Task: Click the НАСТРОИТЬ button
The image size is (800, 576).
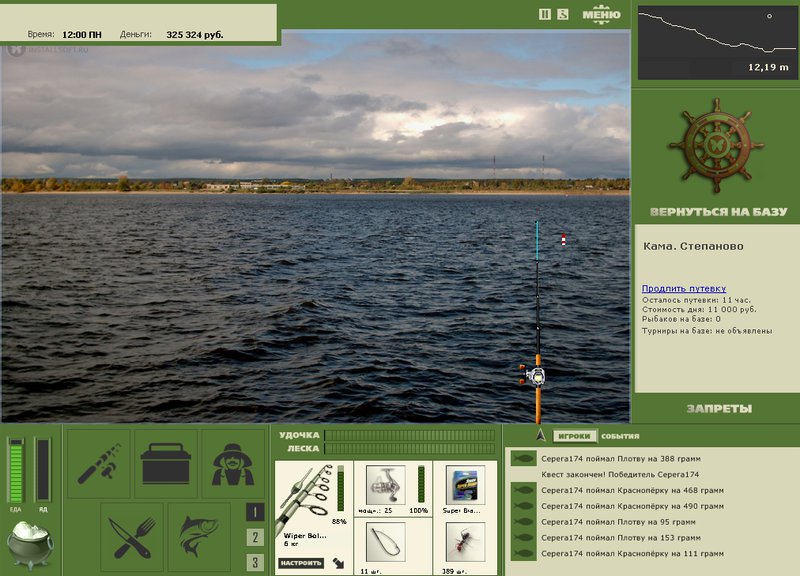Action: (x=301, y=563)
